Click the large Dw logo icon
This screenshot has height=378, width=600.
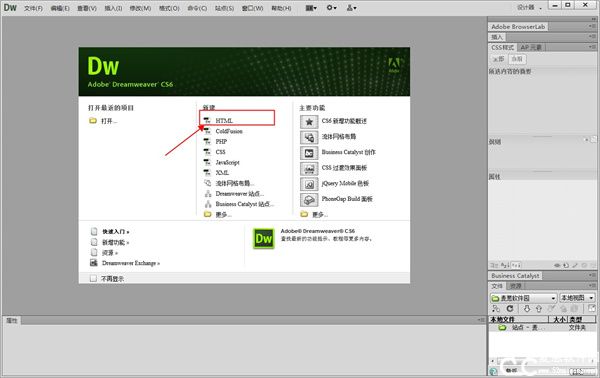(x=264, y=239)
